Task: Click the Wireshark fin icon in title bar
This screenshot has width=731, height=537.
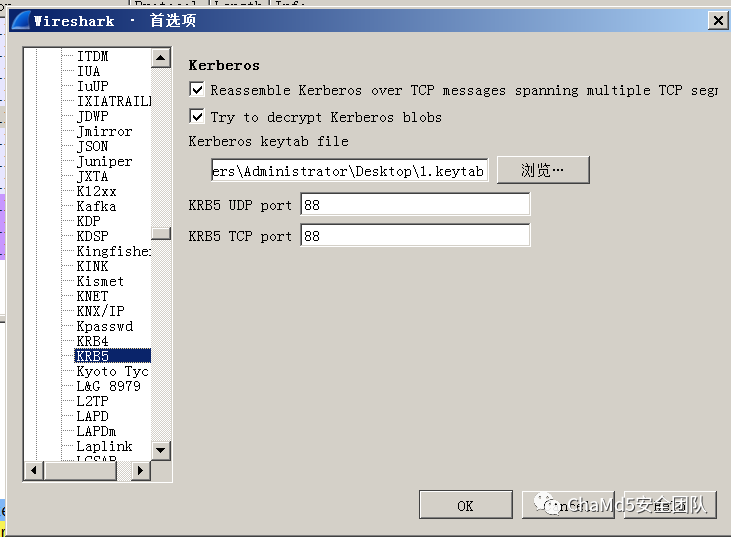Action: (21, 21)
